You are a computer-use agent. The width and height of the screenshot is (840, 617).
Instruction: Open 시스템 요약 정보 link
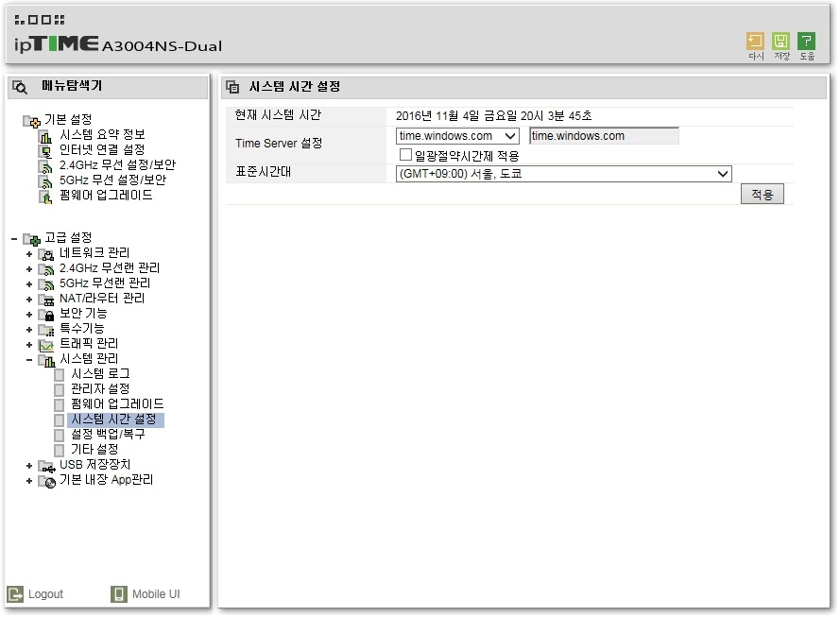point(102,134)
